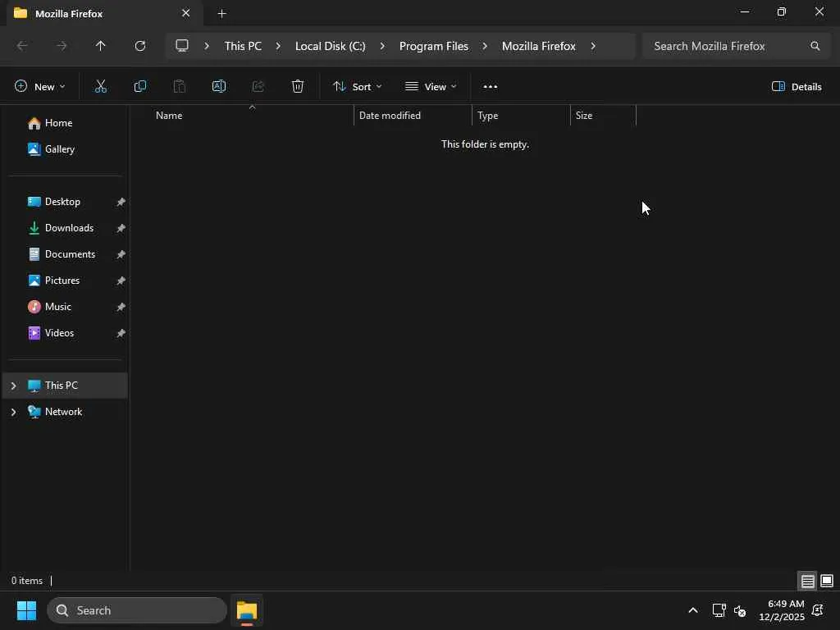Expand chevron after This PC breadcrumb

coord(278,46)
